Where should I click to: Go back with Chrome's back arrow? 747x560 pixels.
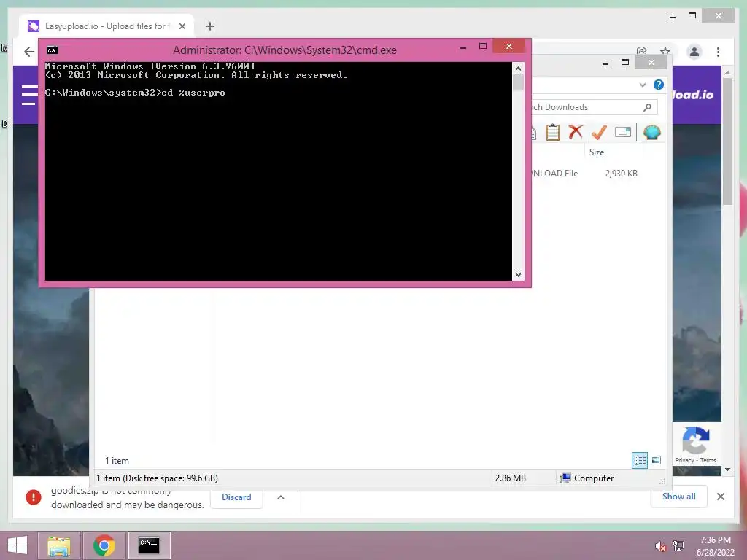(29, 52)
